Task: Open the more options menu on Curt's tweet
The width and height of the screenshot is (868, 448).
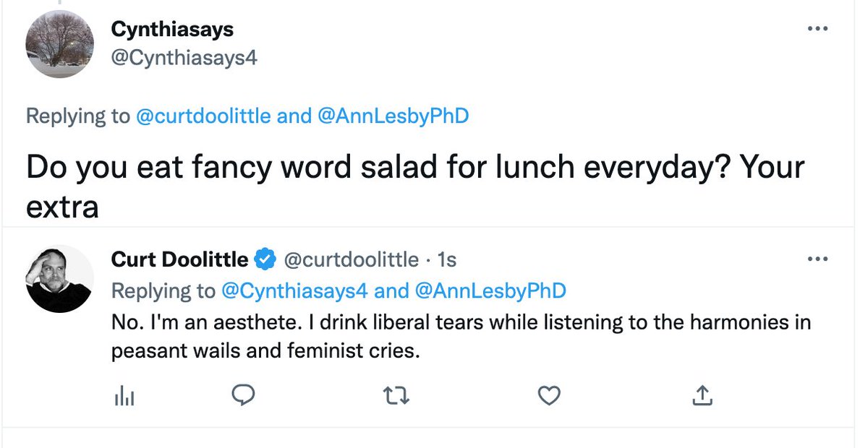Action: point(817,259)
